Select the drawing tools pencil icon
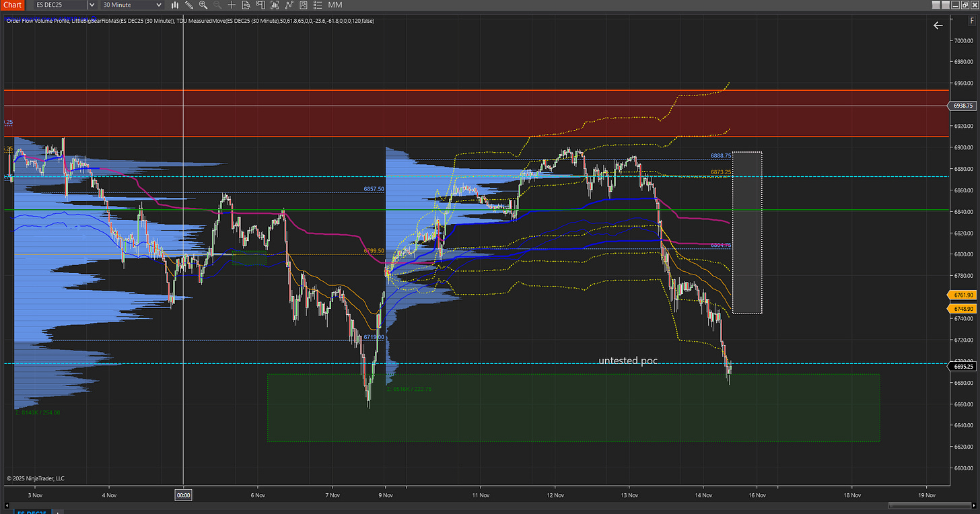This screenshot has width=980, height=514. tap(189, 5)
